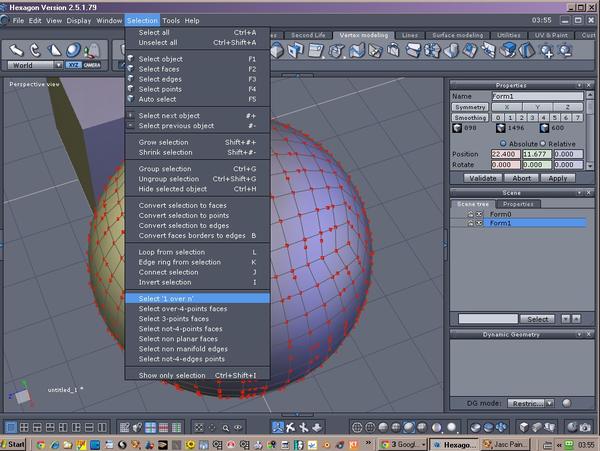Choose Convert selection to points
600x451 pixels.
point(197,215)
